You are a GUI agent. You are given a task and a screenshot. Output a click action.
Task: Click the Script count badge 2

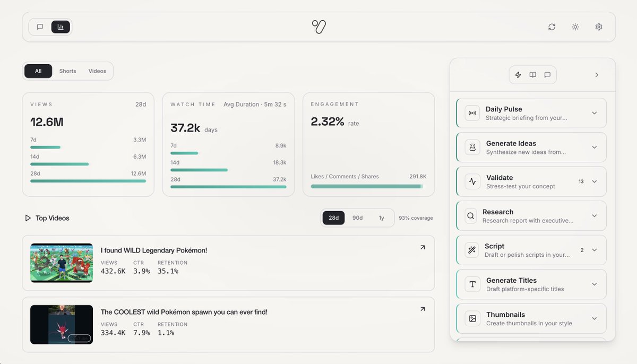tap(582, 250)
